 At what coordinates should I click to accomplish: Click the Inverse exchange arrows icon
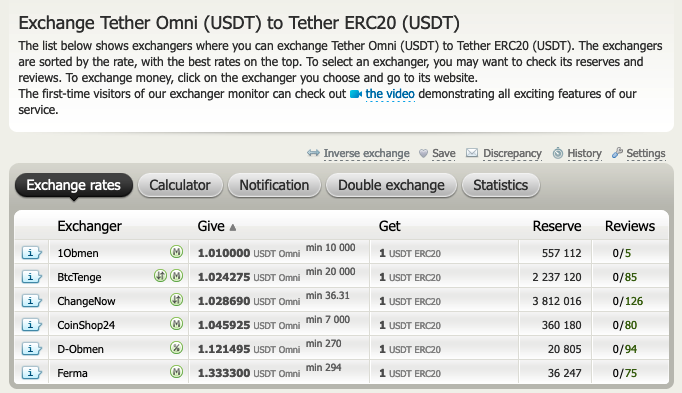point(313,153)
